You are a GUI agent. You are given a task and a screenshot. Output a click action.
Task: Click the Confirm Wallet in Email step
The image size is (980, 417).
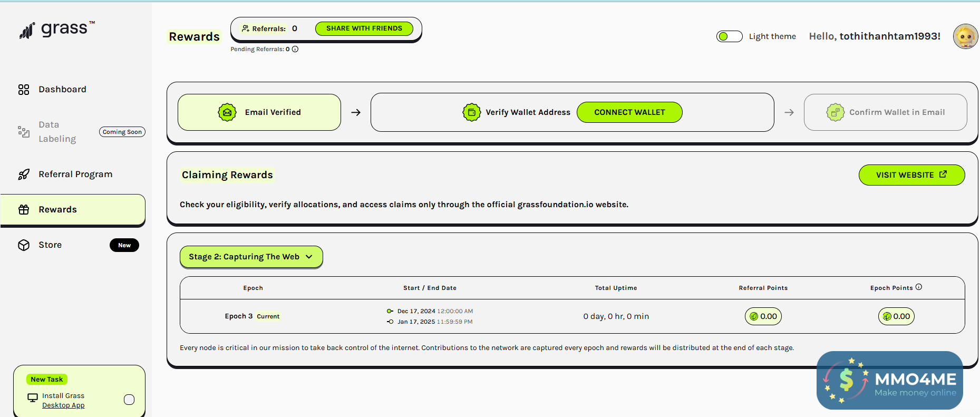click(x=885, y=112)
